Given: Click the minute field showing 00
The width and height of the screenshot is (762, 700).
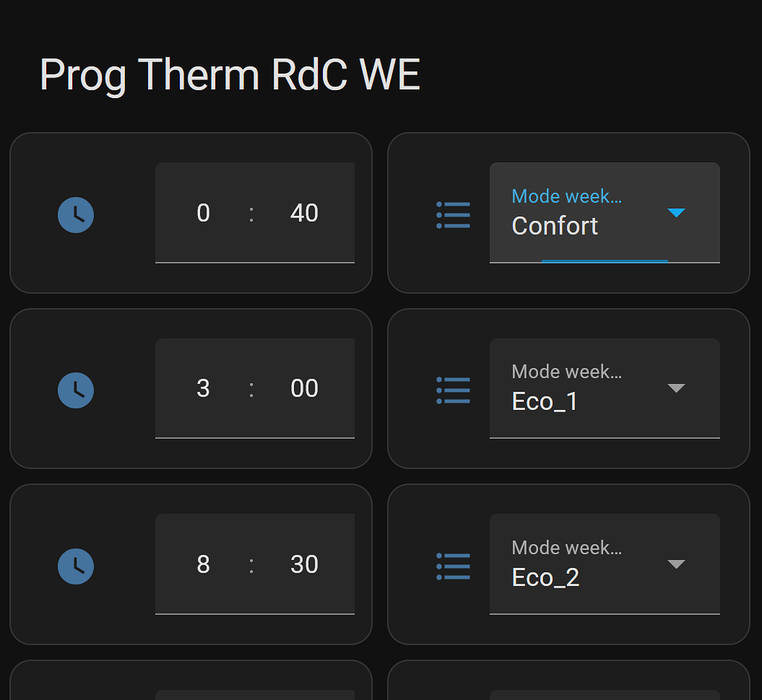Looking at the screenshot, I should tap(304, 389).
